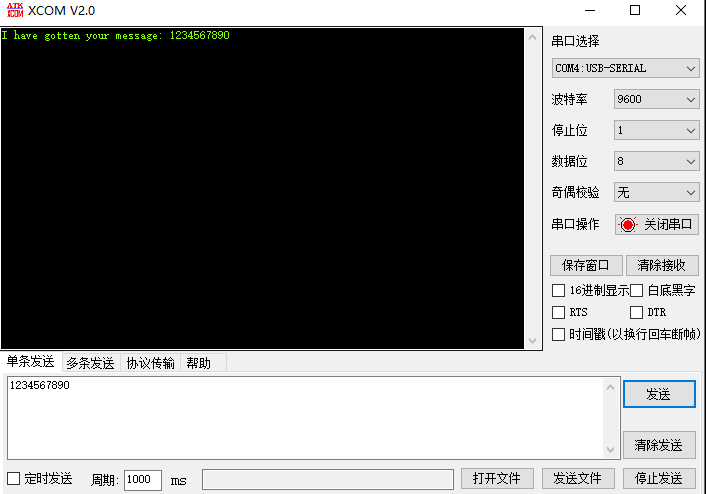The height and width of the screenshot is (494, 706).
Task: Enable the RTS checkbox
Action: pyautogui.click(x=559, y=313)
